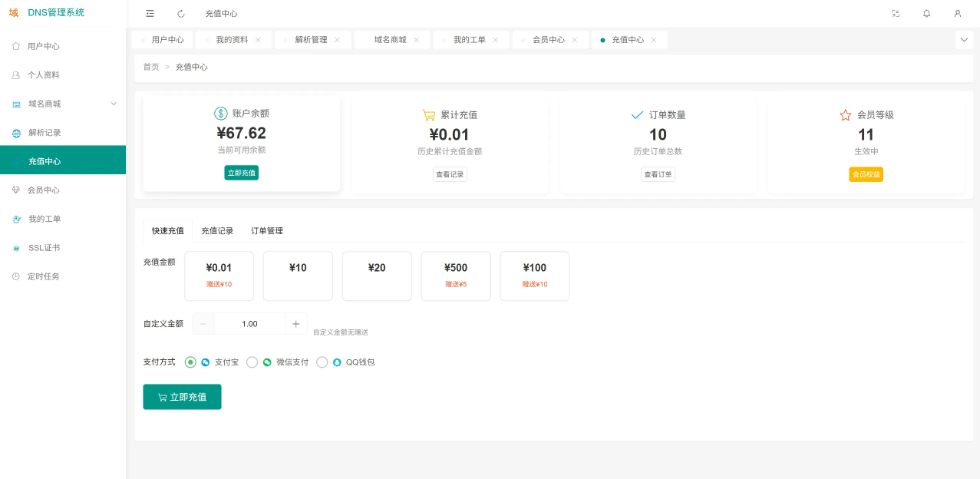Switch to the 充值记录 tab
The height and width of the screenshot is (479, 980).
click(217, 231)
